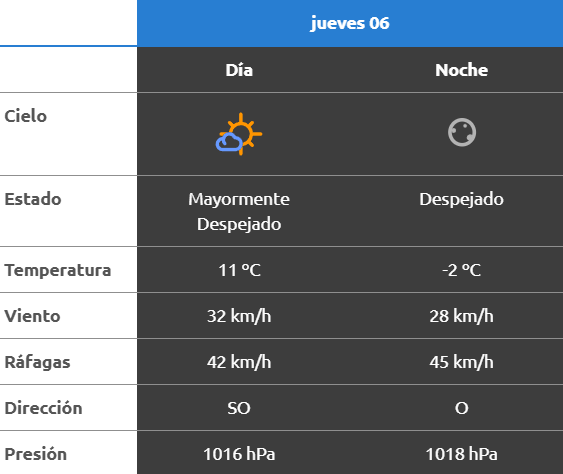Click the 45 km/h night gusts value
This screenshot has width=563, height=474.
coord(461,362)
